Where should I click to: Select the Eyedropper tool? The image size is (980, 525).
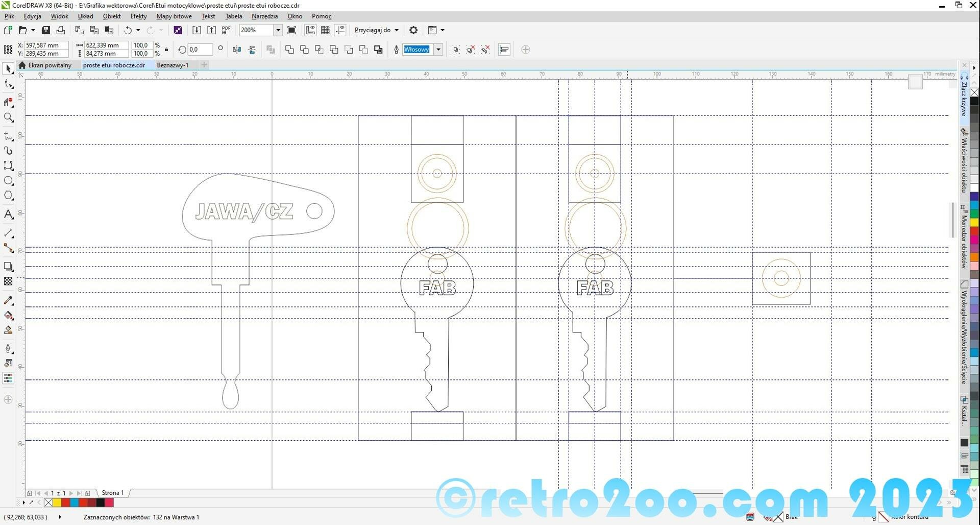click(8, 301)
